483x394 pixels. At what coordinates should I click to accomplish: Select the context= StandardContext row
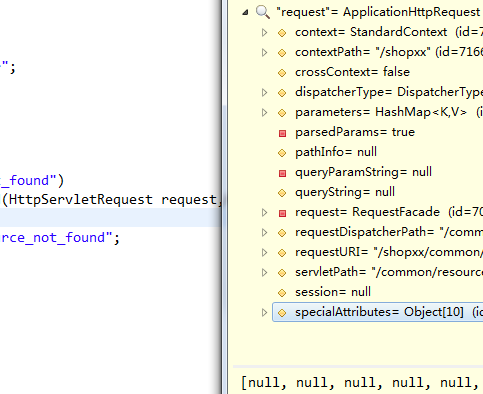click(389, 32)
